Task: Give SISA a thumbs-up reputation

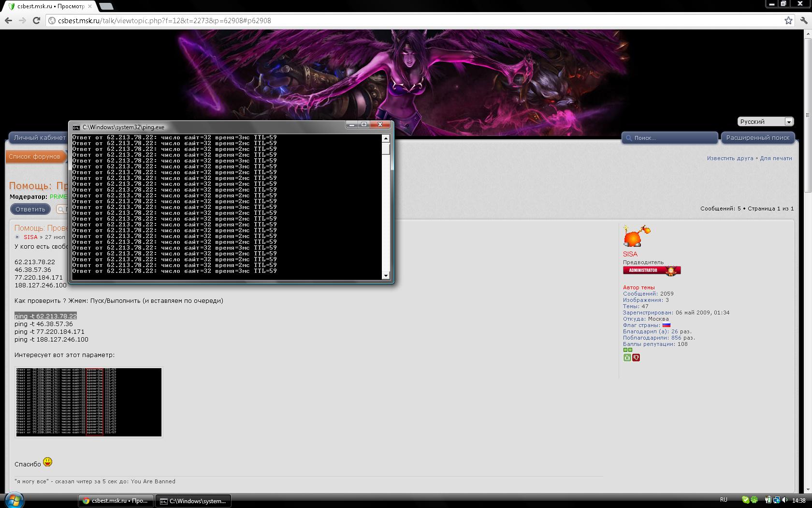Action: click(627, 358)
